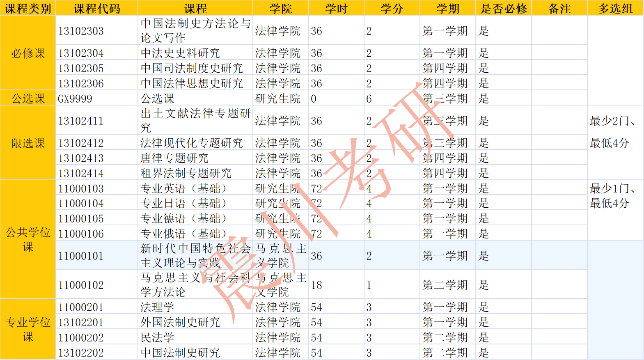This screenshot has height=360, width=644.
Task: Click course code GX9999
Action: pos(75,99)
